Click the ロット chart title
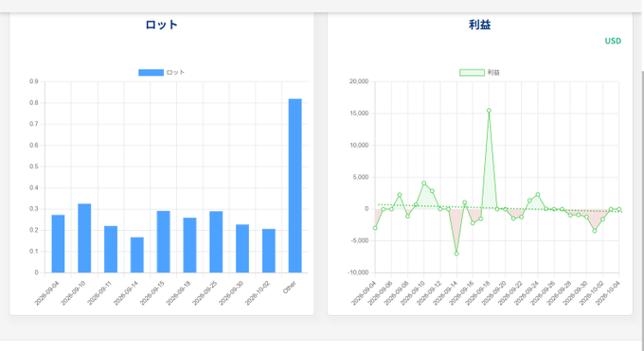The image size is (644, 351). point(161,25)
